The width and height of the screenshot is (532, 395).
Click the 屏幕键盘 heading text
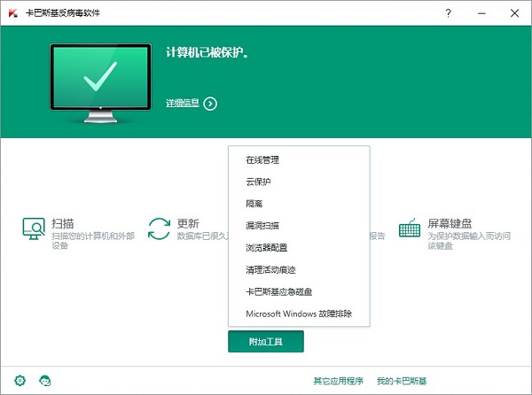450,223
